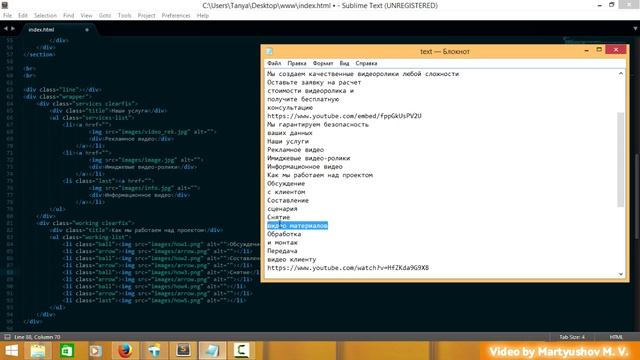Maximize the Notepad window
640x360 pixels.
pos(599,50)
